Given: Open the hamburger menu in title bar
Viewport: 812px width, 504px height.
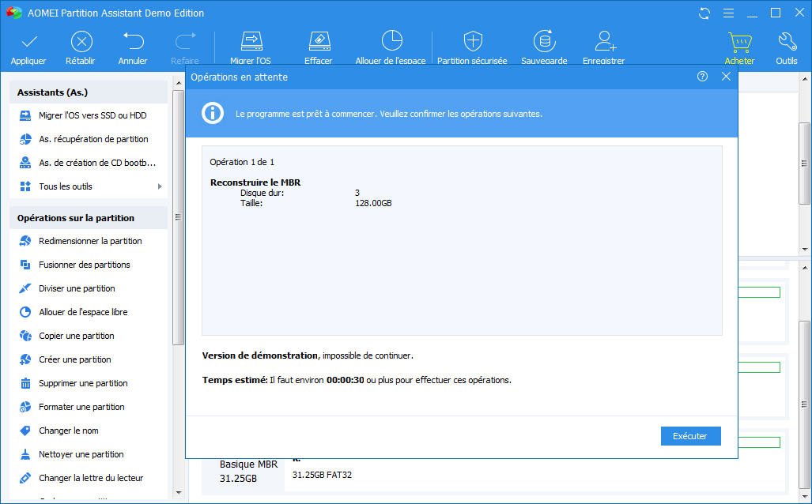Looking at the screenshot, I should click(x=728, y=13).
